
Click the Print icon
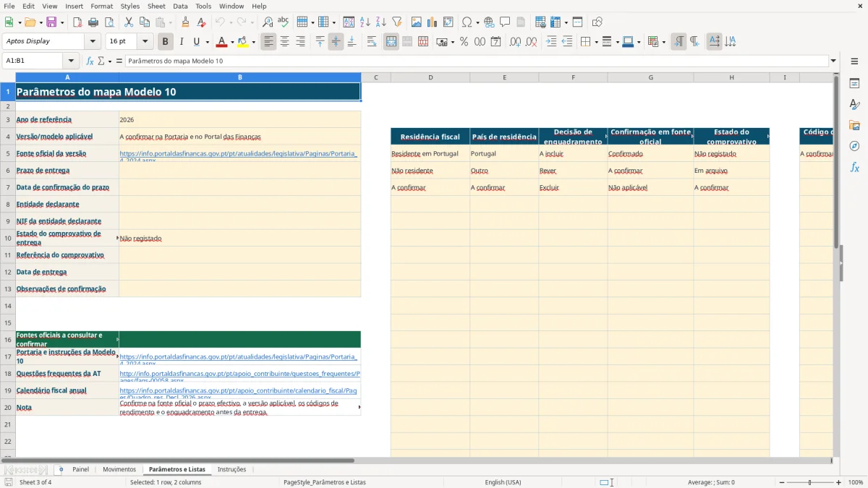pyautogui.click(x=93, y=22)
